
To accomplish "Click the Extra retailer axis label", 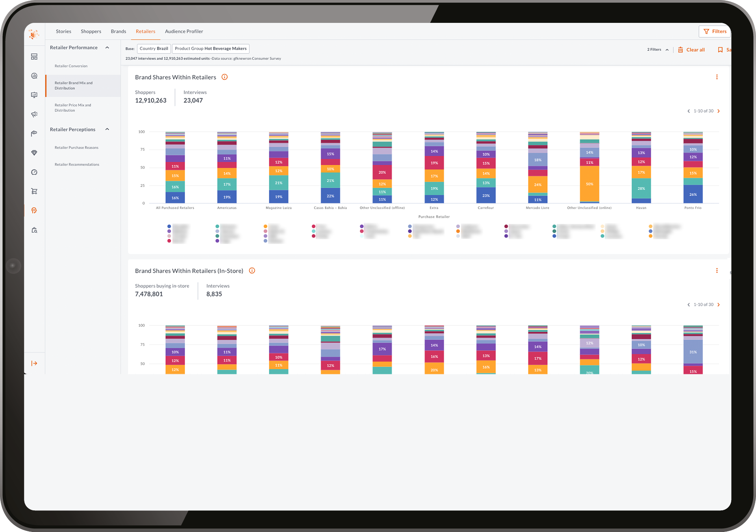I will point(434,208).
